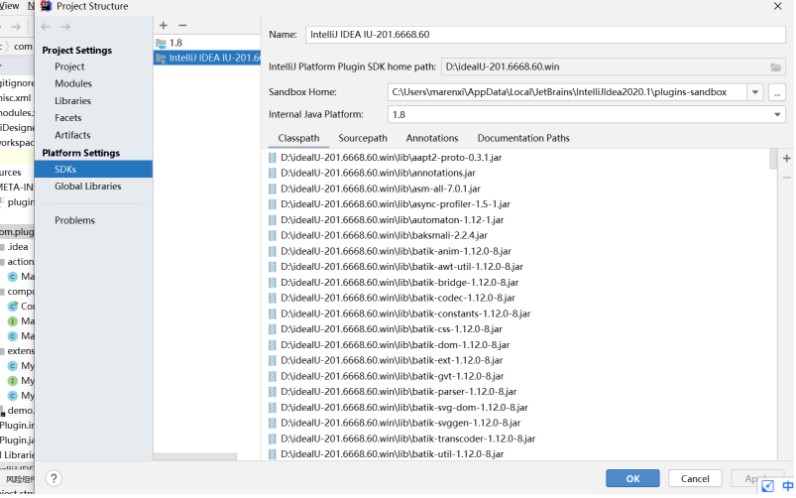Screen dimensions: 796x498
Task: Click the Cancel button
Action: [695, 478]
